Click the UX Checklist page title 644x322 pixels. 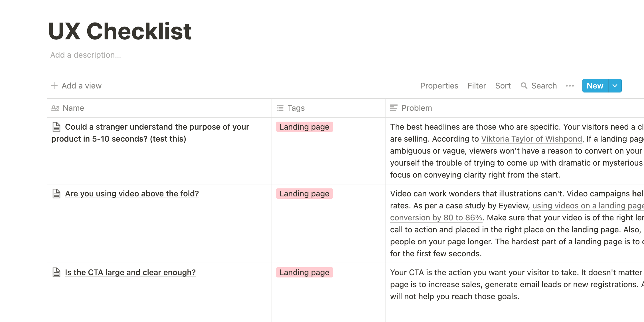120,31
